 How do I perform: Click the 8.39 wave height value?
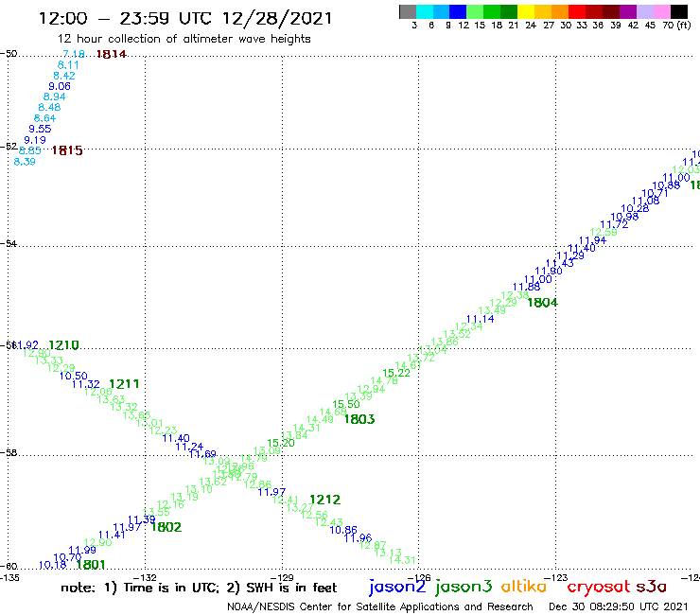coord(25,162)
